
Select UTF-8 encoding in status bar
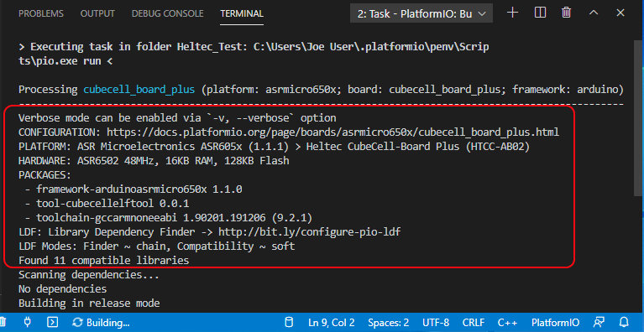[436, 322]
